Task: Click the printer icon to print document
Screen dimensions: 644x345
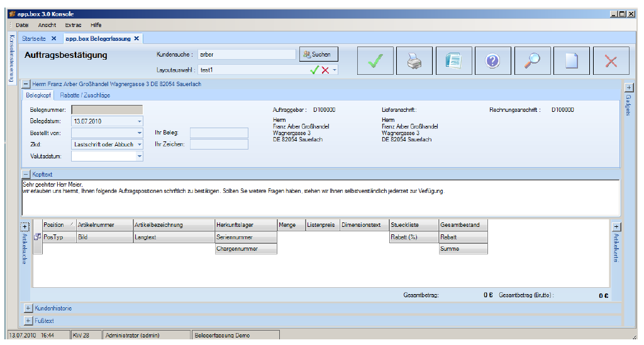Action: 415,61
